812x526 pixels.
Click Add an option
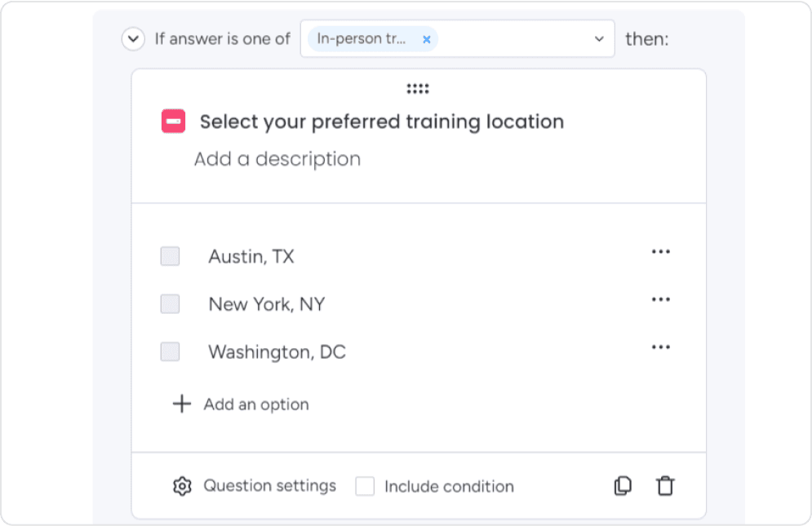pos(256,404)
